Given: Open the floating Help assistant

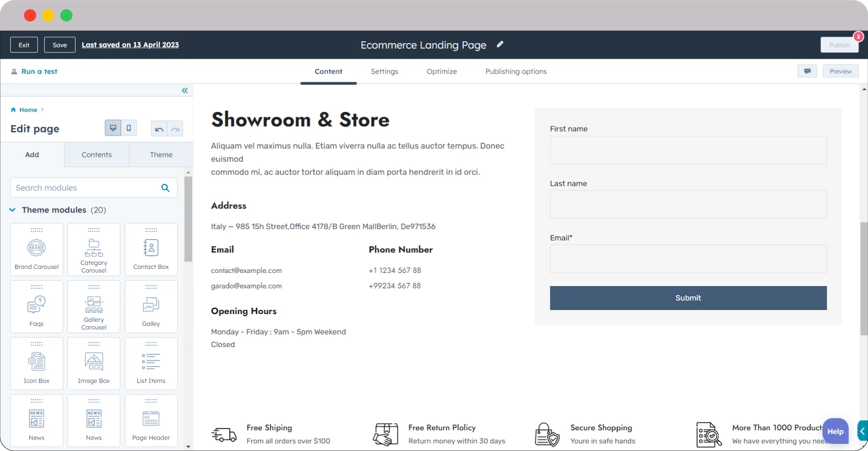Looking at the screenshot, I should point(836,431).
